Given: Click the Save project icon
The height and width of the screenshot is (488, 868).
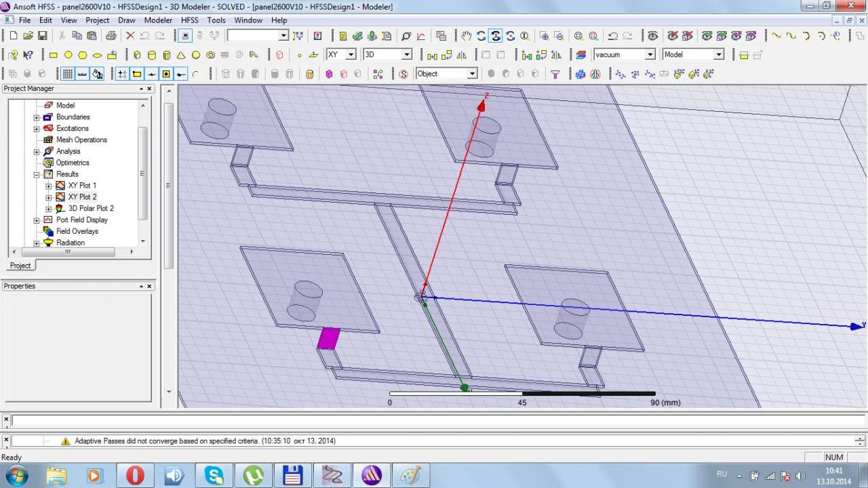Looking at the screenshot, I should click(x=42, y=36).
